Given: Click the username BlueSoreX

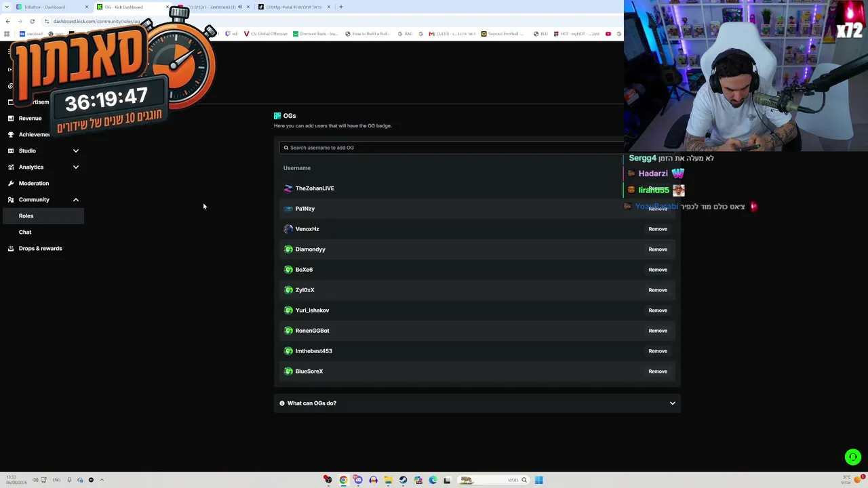Looking at the screenshot, I should [309, 371].
